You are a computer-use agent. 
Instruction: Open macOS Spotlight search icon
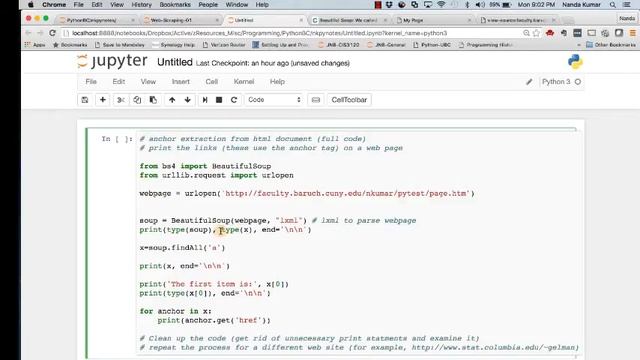(x=613, y=4)
